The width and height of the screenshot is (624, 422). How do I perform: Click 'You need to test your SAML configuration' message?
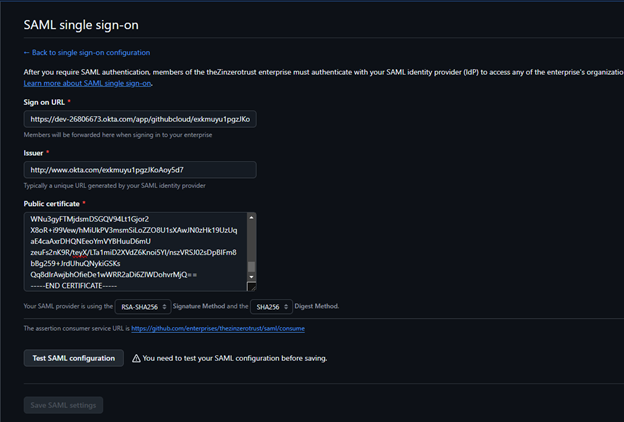[235, 358]
